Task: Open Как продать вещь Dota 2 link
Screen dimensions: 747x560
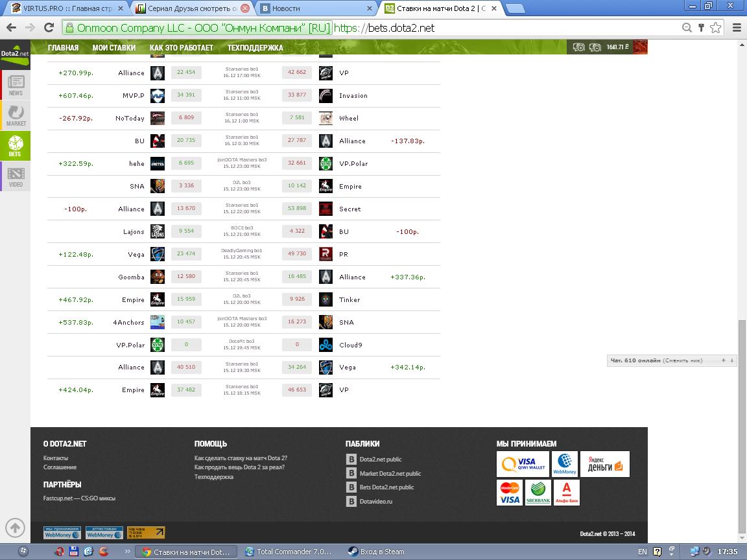Action: [x=240, y=467]
